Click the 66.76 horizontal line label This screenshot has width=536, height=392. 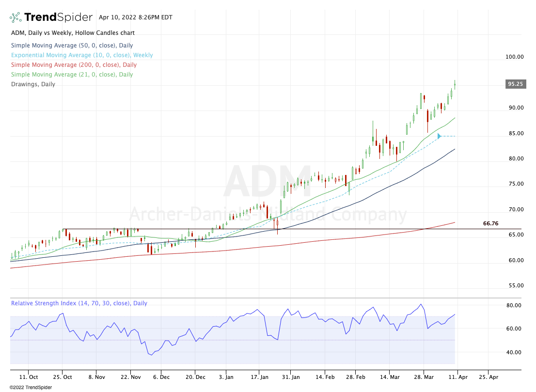coord(490,223)
